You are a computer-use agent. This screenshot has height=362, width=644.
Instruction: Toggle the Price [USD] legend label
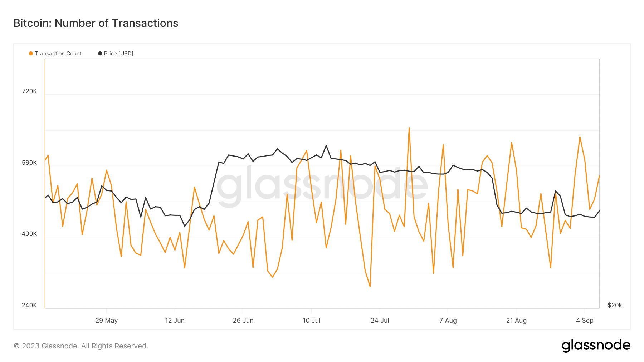[118, 54]
